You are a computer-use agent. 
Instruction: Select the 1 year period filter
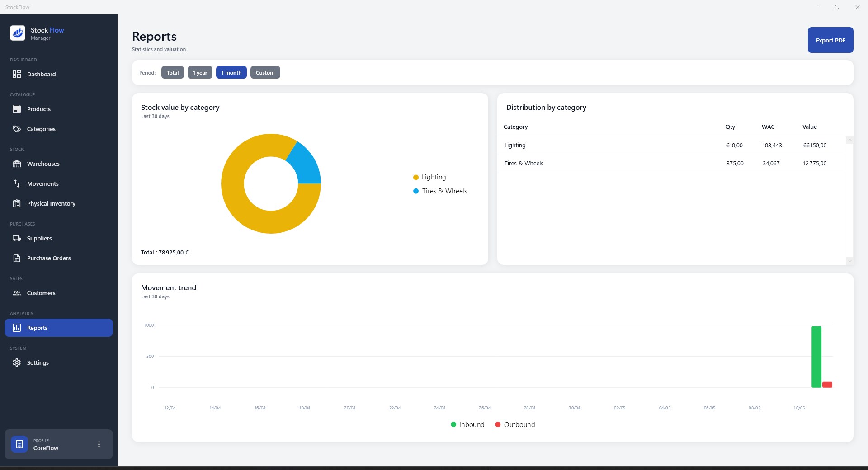tap(200, 72)
